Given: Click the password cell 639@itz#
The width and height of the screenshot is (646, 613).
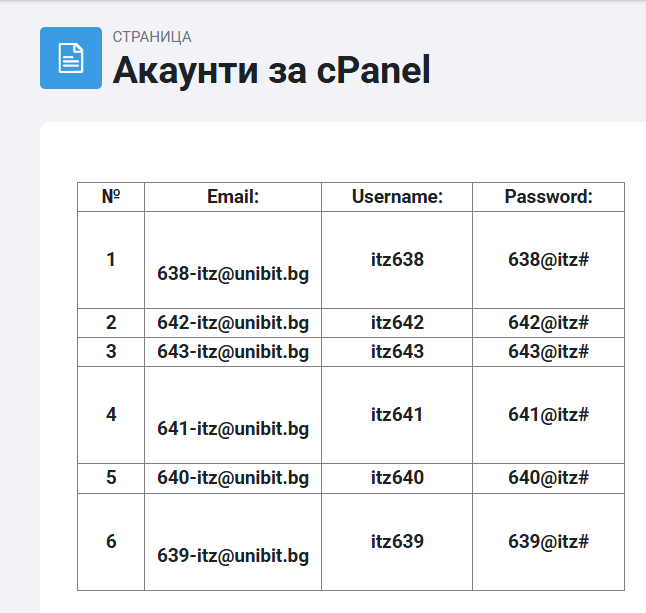Looking at the screenshot, I should pos(548,542).
